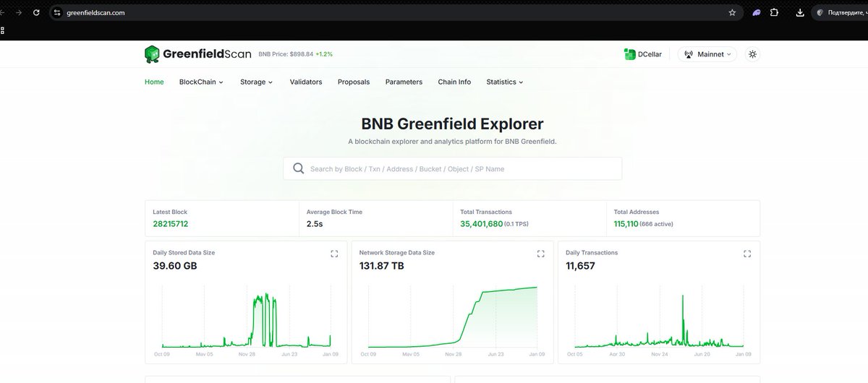Click the BNB Price $898.84 text

point(286,54)
